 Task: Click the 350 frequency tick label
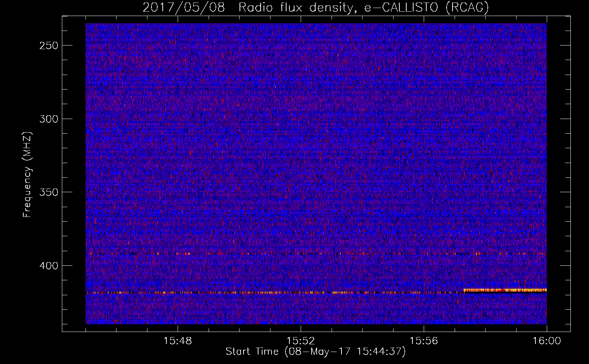click(49, 192)
